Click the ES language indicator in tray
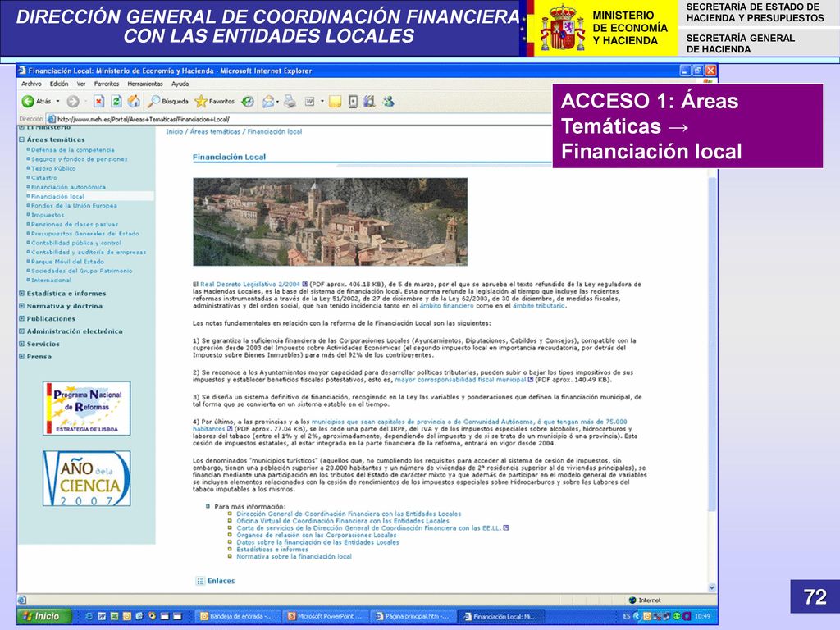840x630 pixels. 626,616
